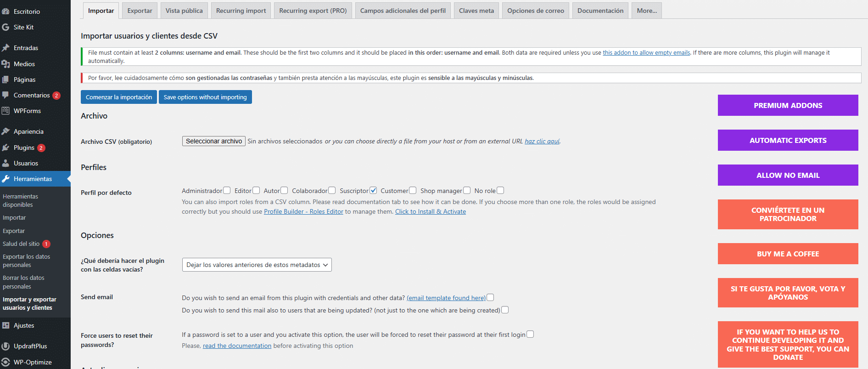Open the More... tab menu

coord(646,11)
